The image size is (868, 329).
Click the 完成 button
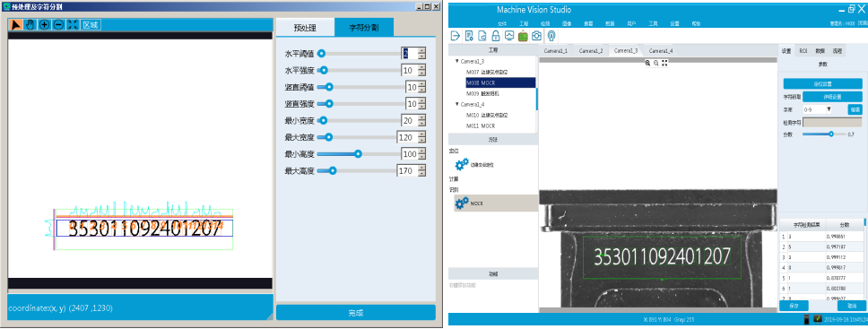(x=355, y=312)
